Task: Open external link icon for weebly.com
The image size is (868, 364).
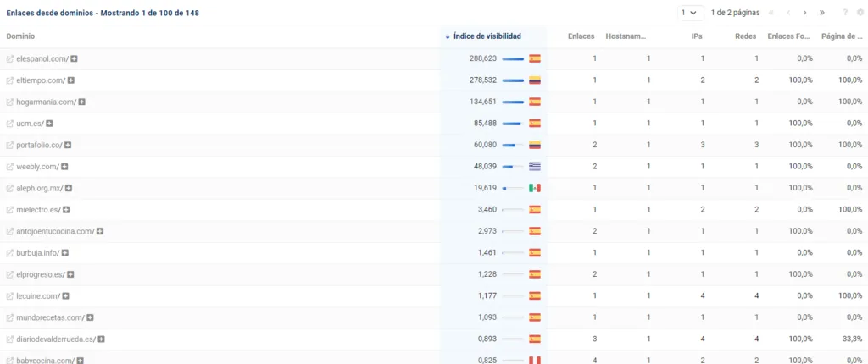Action: coord(9,167)
